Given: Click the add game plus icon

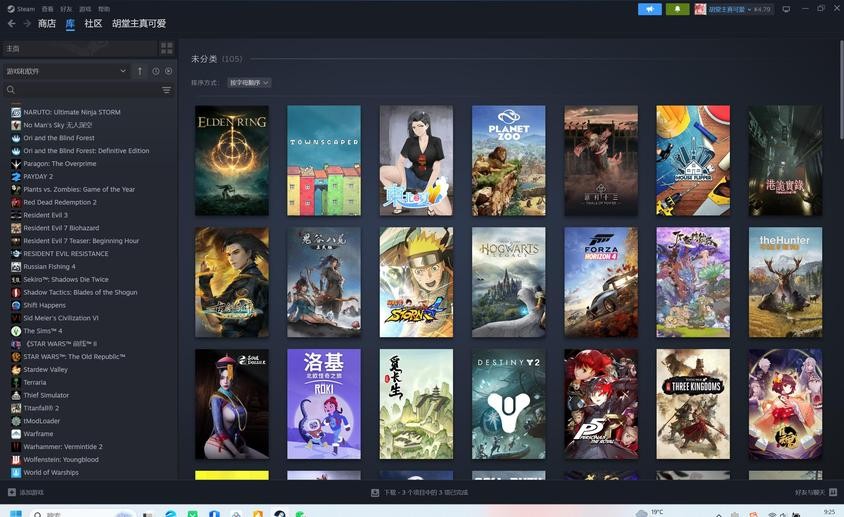Looking at the screenshot, I should (x=12, y=492).
